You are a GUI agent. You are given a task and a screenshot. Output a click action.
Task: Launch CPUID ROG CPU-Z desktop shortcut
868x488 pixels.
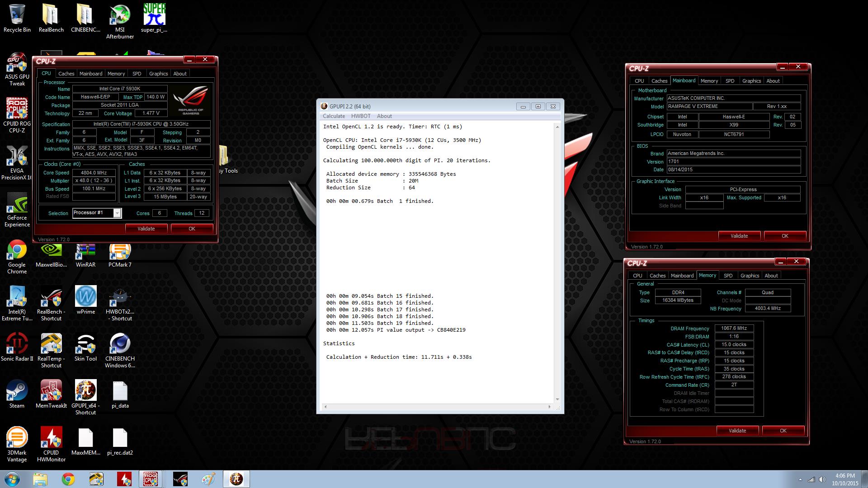tap(17, 116)
